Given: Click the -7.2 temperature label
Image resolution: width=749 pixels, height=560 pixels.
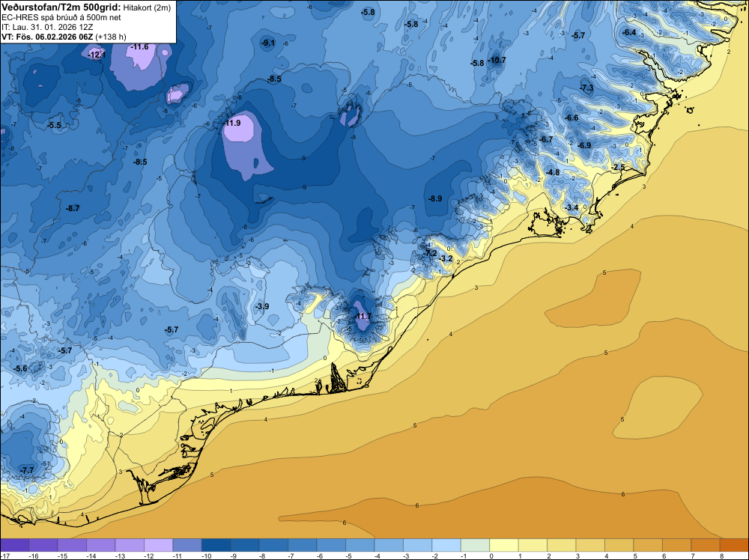Looking at the screenshot, I should tap(430, 253).
